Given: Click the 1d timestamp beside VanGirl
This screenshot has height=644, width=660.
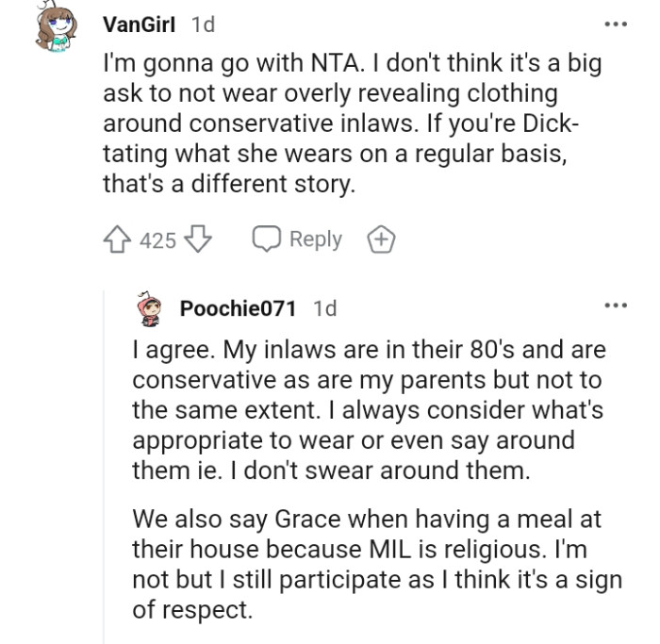Looking at the screenshot, I should point(203,25).
